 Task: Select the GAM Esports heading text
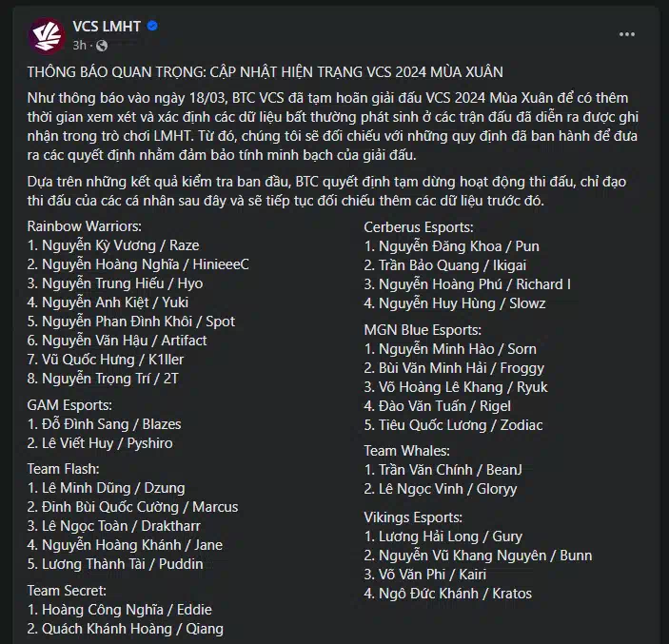pos(69,405)
